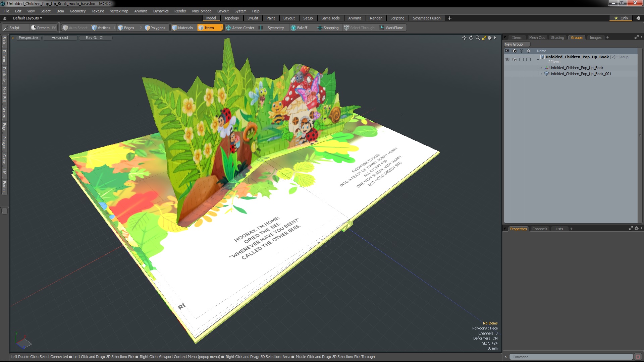Switch to Materials selection mode
The image size is (644, 362).
click(183, 28)
